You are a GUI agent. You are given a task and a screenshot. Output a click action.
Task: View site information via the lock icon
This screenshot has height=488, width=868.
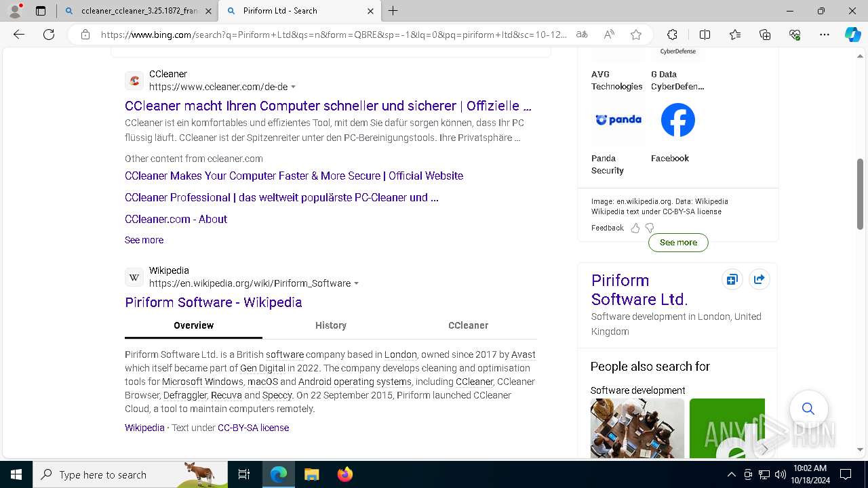(x=85, y=35)
